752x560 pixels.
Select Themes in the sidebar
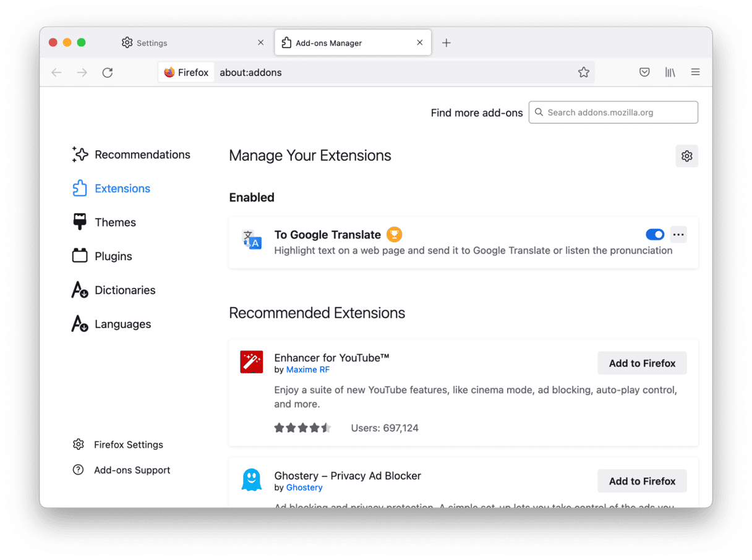tap(115, 223)
